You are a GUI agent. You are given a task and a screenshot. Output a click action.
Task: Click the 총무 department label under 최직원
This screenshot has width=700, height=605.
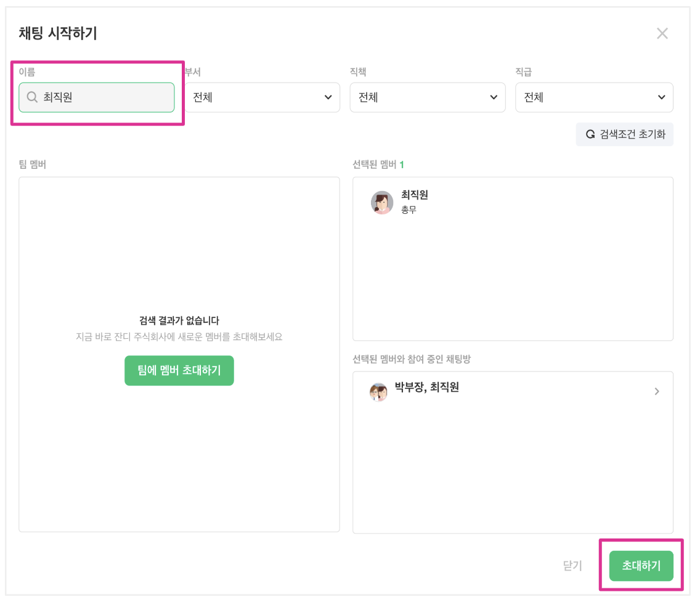coord(409,210)
